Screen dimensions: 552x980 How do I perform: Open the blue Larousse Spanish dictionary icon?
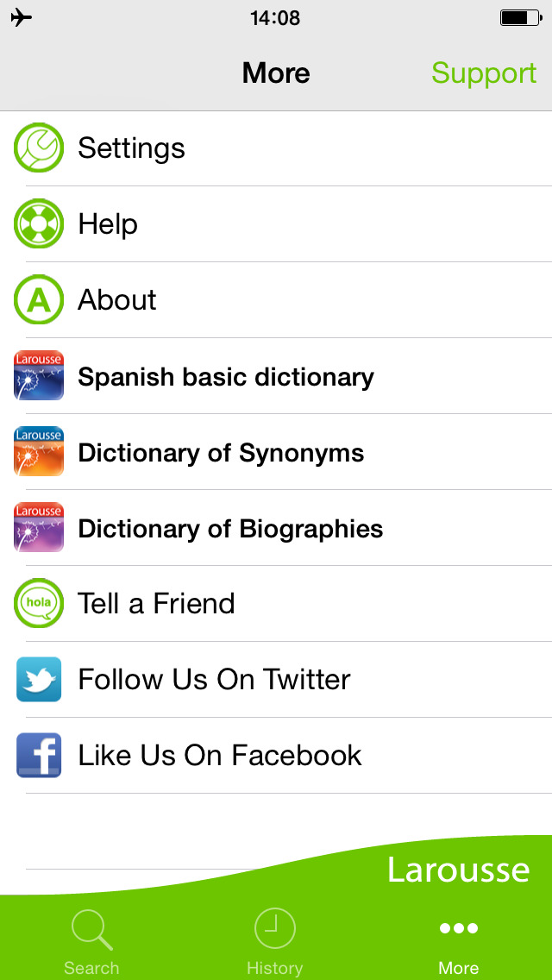(39, 376)
